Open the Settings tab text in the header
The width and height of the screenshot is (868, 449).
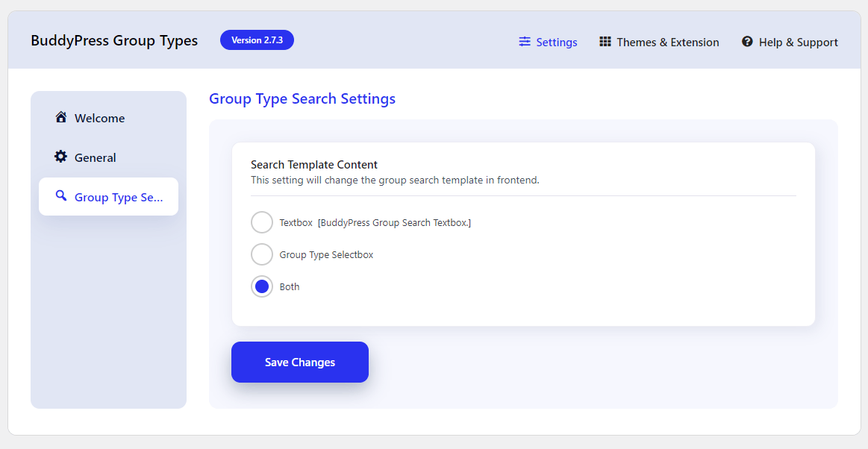pyautogui.click(x=557, y=43)
